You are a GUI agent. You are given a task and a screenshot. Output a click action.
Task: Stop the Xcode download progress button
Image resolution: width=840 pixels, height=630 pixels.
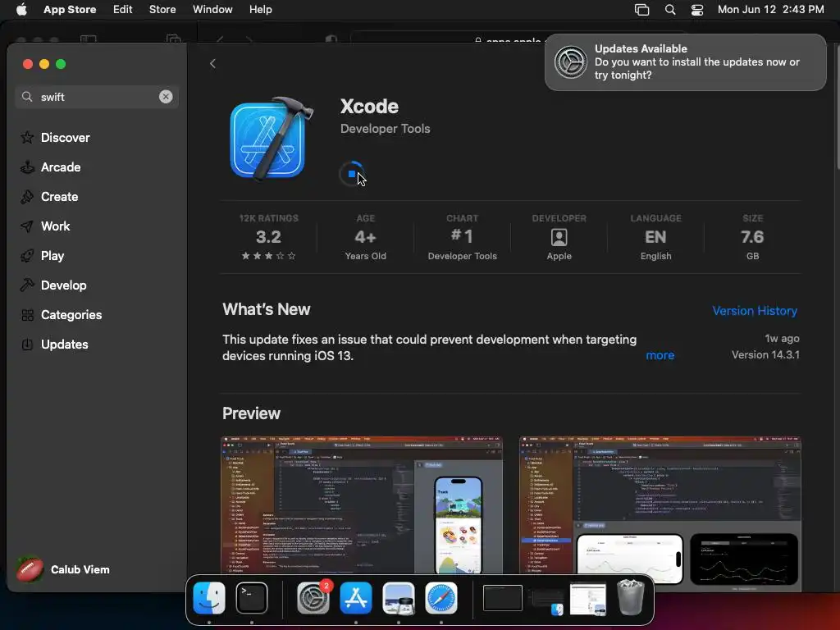pyautogui.click(x=351, y=174)
